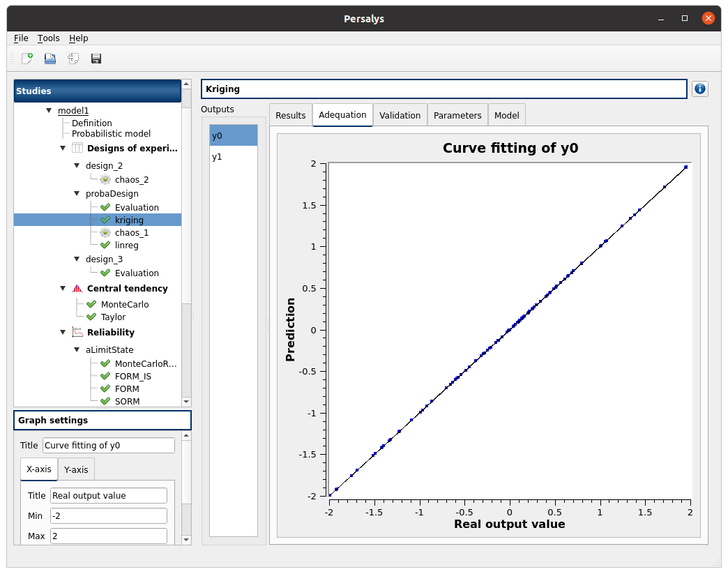The height and width of the screenshot is (574, 728).
Task: Select the linreg analysis item
Action: [127, 245]
